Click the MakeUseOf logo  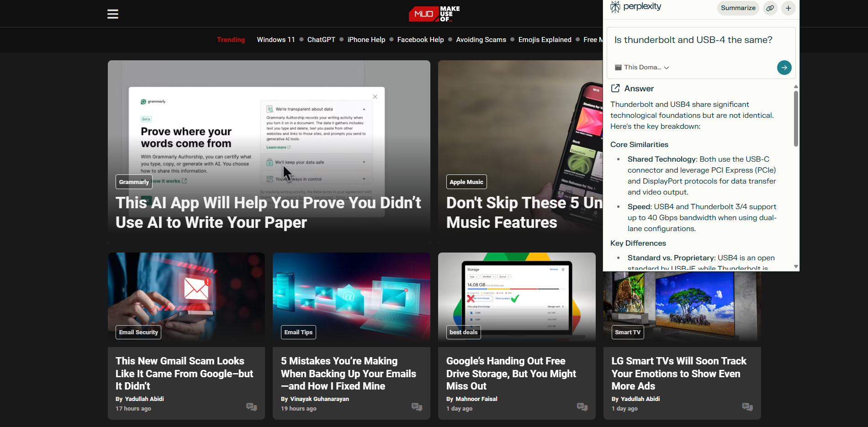[434, 14]
